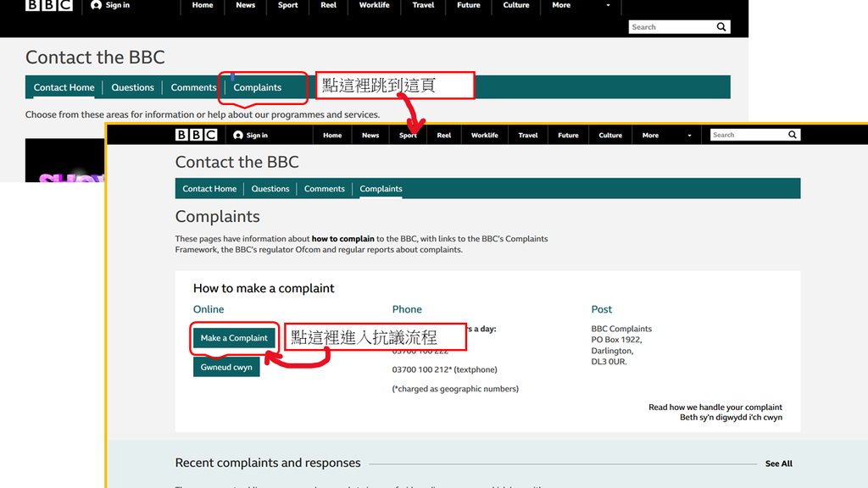Click the Phone heading
The height and width of the screenshot is (488, 868).
pos(407,309)
